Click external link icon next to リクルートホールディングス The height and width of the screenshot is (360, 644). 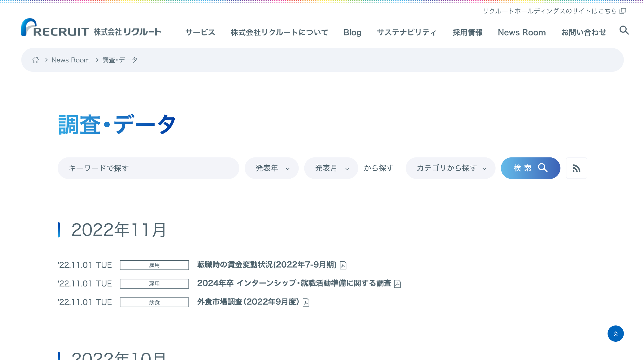coord(623,11)
